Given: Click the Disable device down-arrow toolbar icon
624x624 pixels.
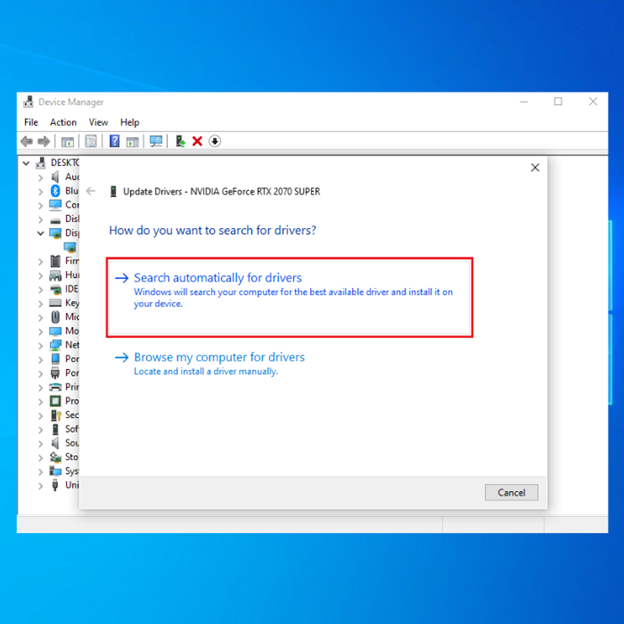Looking at the screenshot, I should (214, 141).
